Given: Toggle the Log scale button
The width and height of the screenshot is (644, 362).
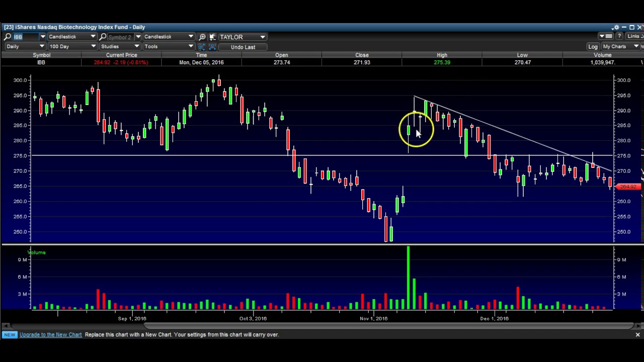Looking at the screenshot, I should (x=593, y=47).
